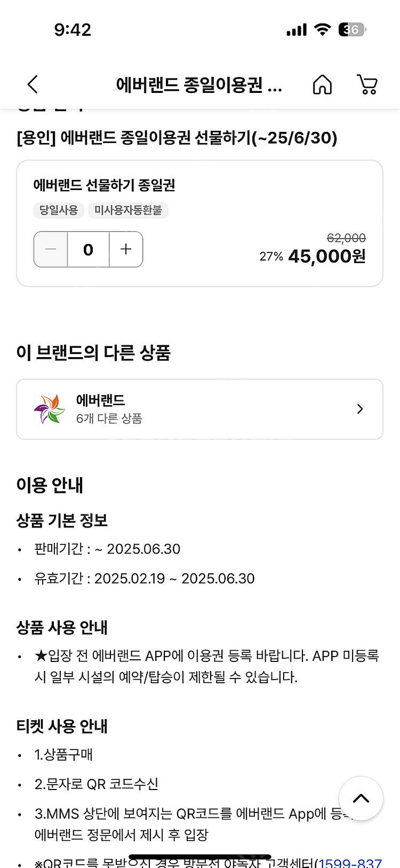The width and height of the screenshot is (400, 868).
Task: Increase ticket quantity with plus button
Action: (x=126, y=249)
